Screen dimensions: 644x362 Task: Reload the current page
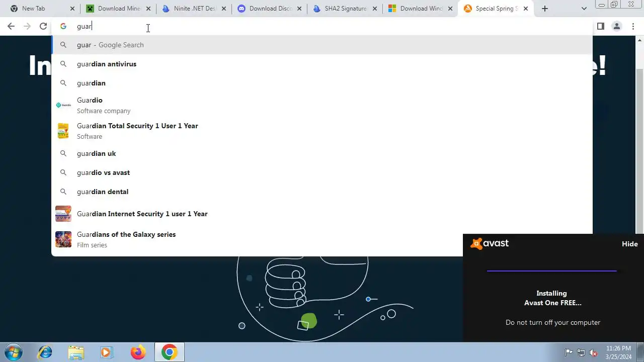[x=43, y=26]
